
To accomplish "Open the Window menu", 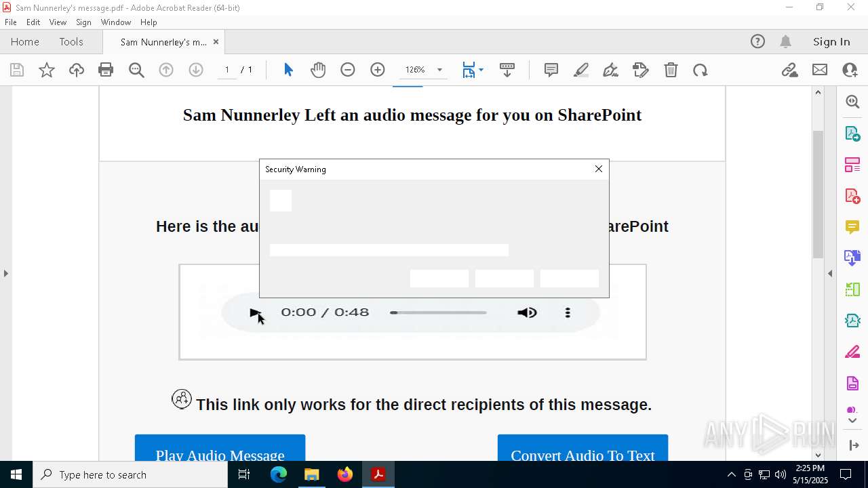I will [116, 22].
